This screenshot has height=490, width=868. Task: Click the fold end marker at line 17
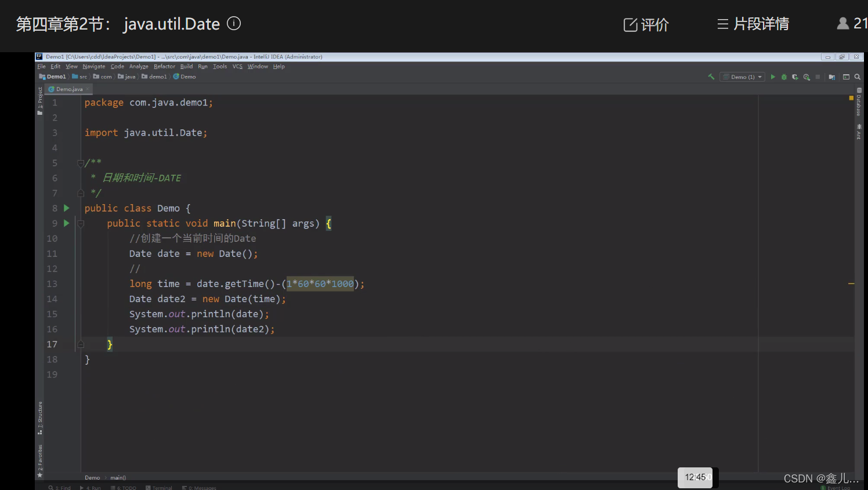(81, 344)
